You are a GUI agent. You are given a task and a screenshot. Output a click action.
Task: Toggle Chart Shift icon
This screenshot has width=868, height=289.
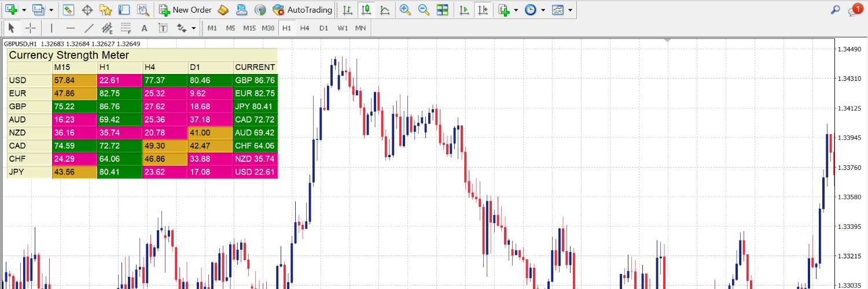point(482,10)
